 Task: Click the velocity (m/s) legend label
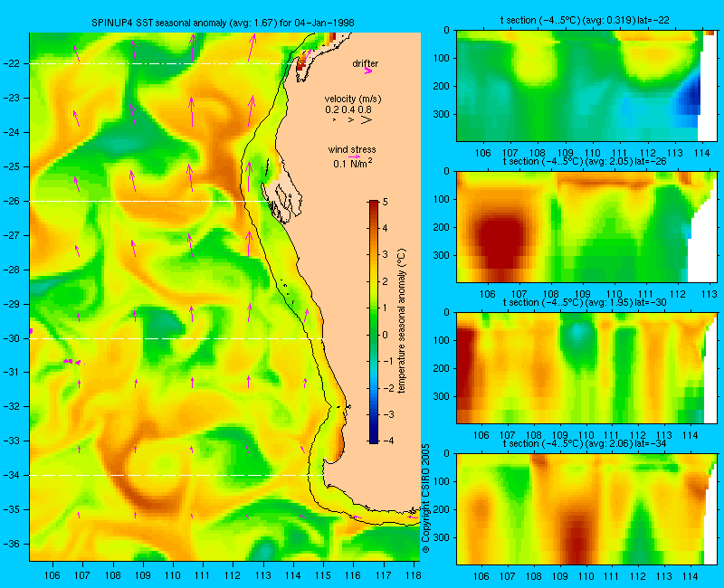pos(353,99)
